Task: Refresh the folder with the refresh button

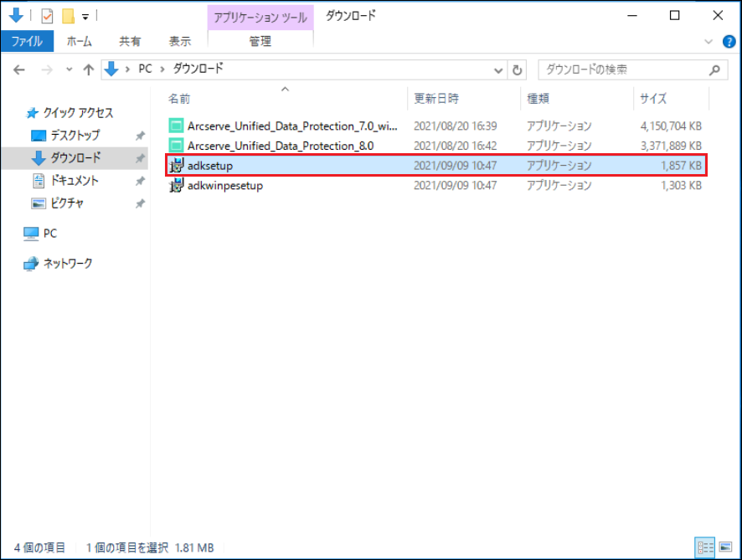Action: click(518, 70)
